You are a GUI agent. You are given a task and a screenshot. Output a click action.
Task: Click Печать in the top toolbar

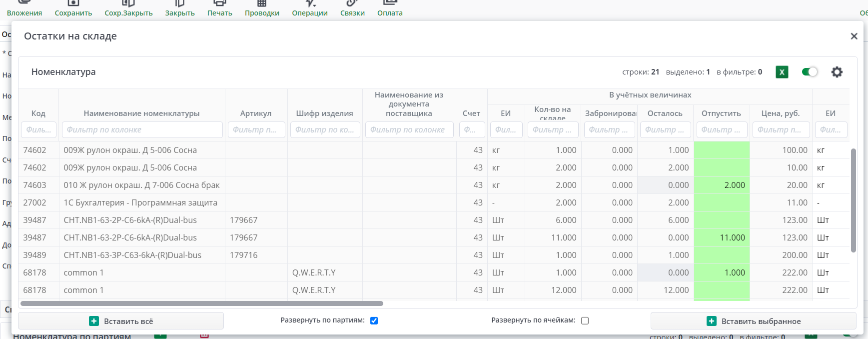coord(220,9)
